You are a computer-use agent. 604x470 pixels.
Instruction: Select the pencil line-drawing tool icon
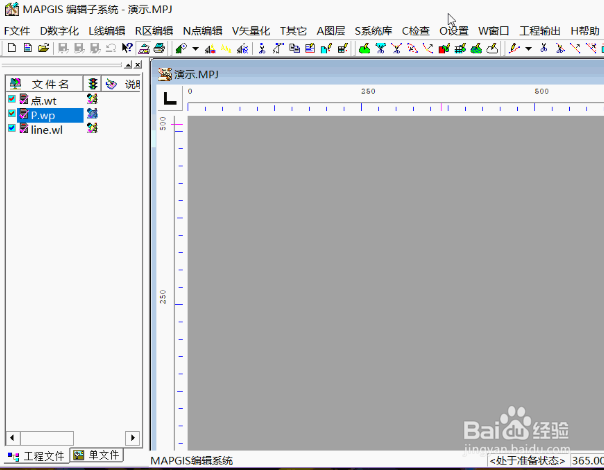click(514, 49)
